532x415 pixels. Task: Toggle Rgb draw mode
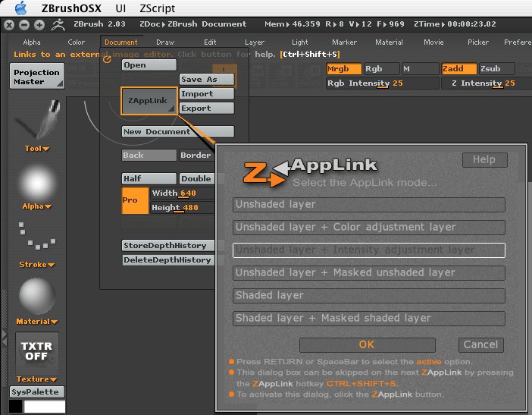point(381,69)
